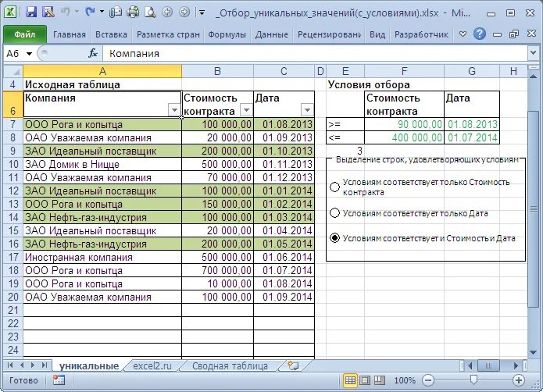Click the Undo arrow icon
This screenshot has height=392, width=543.
pyautogui.click(x=66, y=12)
